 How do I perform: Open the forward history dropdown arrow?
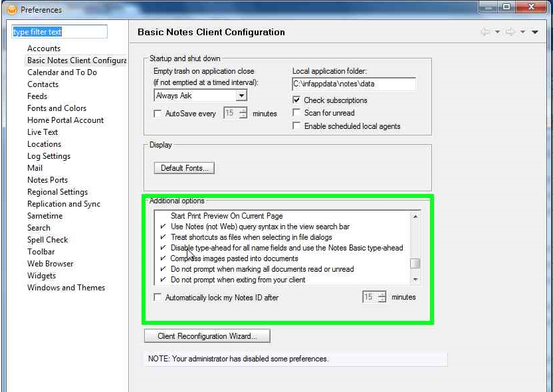pyautogui.click(x=522, y=32)
